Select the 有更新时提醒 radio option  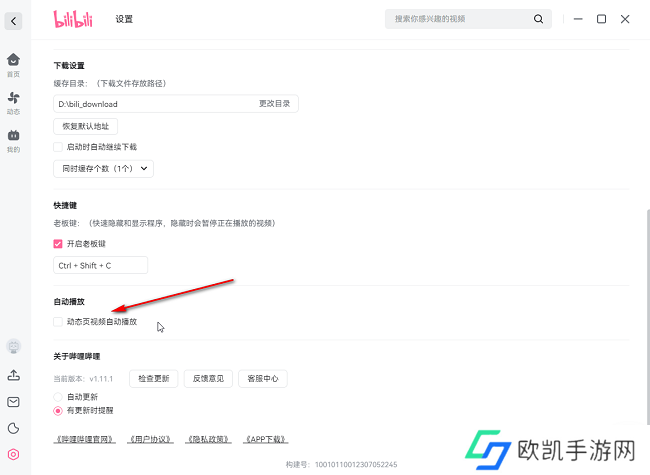click(58, 411)
